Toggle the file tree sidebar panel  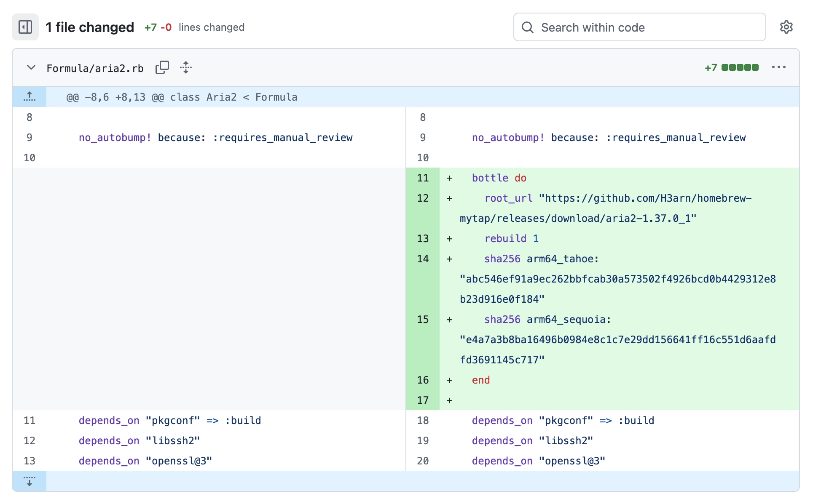coord(25,27)
